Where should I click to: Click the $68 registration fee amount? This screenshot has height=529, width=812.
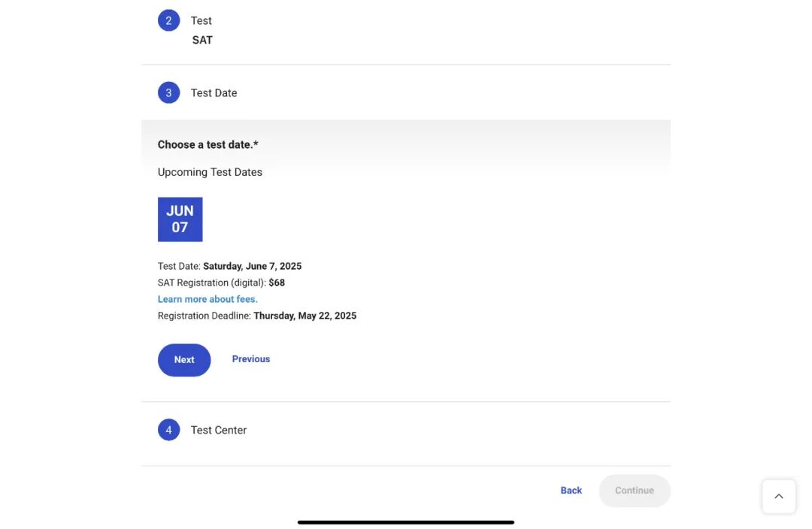pos(277,283)
